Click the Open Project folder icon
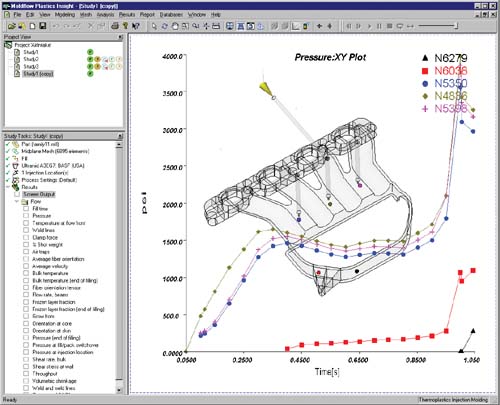Screen dimensions: 500x405 point(12,26)
